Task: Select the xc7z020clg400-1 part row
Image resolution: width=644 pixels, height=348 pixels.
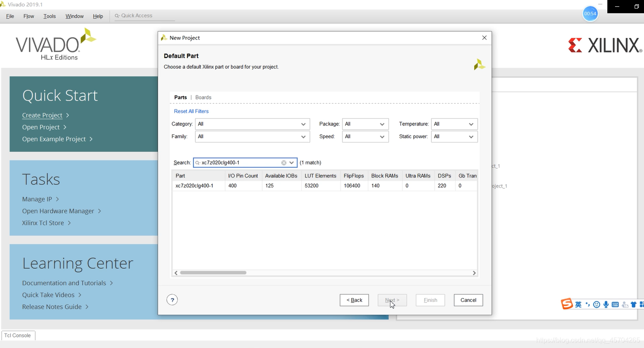Action: pos(324,186)
